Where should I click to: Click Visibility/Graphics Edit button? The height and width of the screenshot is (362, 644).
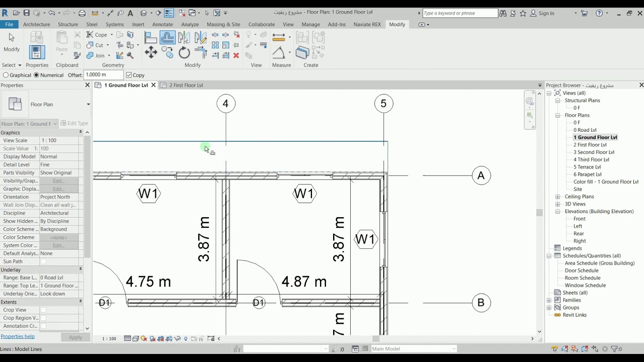coord(58,181)
